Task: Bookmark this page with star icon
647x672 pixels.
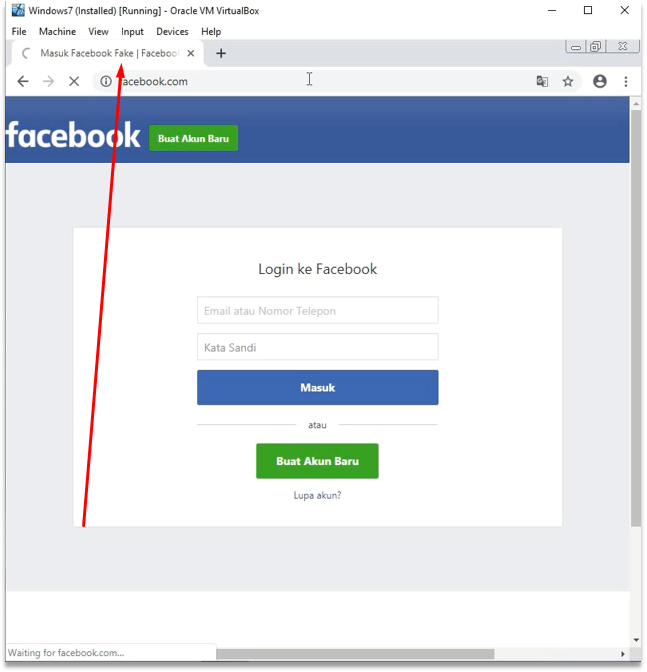Action: click(x=568, y=81)
